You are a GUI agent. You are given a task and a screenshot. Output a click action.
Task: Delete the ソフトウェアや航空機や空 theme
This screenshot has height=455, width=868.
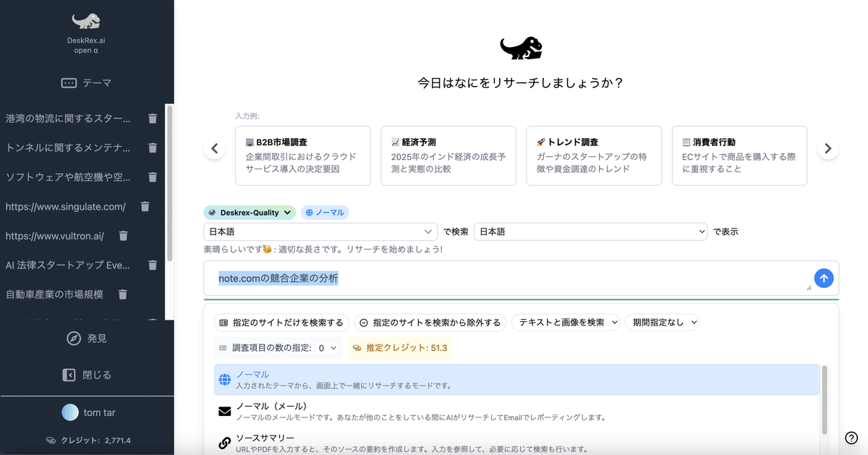coord(153,177)
